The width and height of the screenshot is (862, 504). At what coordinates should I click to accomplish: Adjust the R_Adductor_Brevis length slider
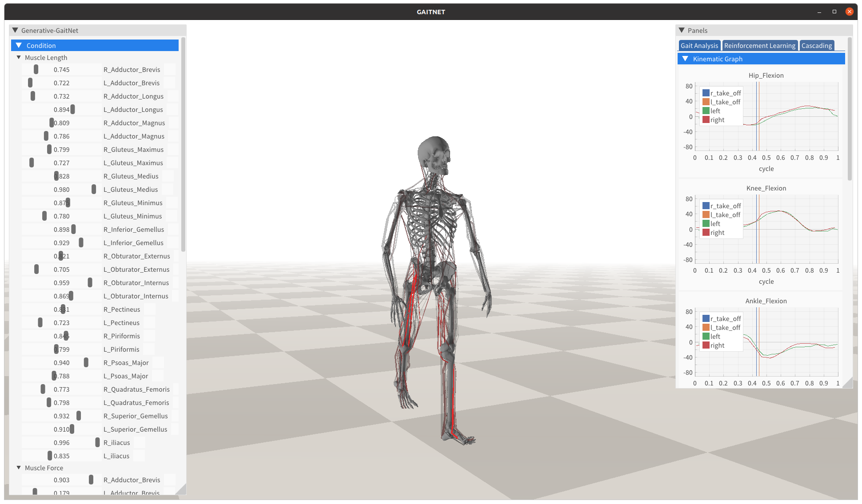tap(36, 69)
